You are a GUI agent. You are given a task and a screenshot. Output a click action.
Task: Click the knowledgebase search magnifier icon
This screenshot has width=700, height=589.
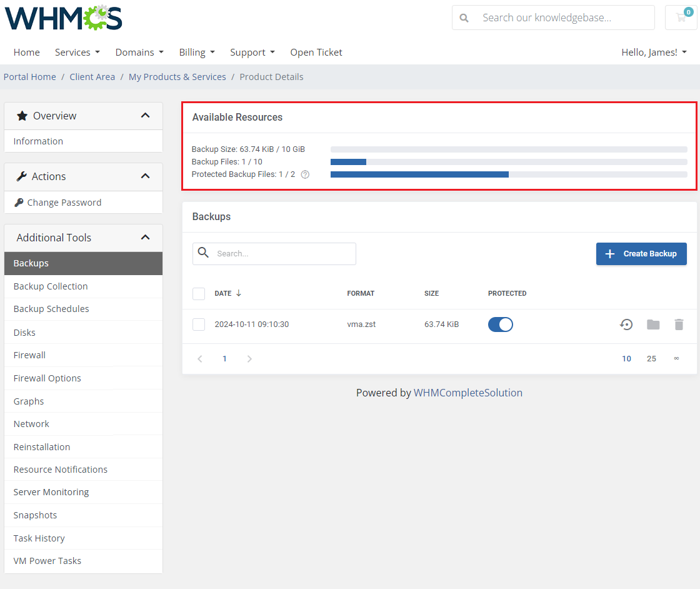coord(464,18)
